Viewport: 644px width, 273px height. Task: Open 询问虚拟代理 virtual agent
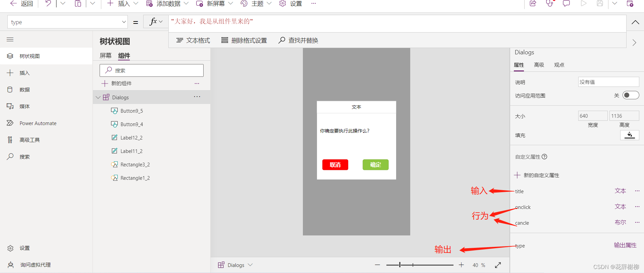pyautogui.click(x=46, y=265)
